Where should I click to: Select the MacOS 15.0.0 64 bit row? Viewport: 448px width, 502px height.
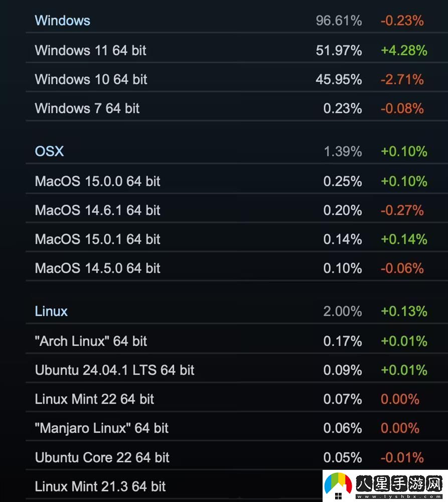click(97, 181)
